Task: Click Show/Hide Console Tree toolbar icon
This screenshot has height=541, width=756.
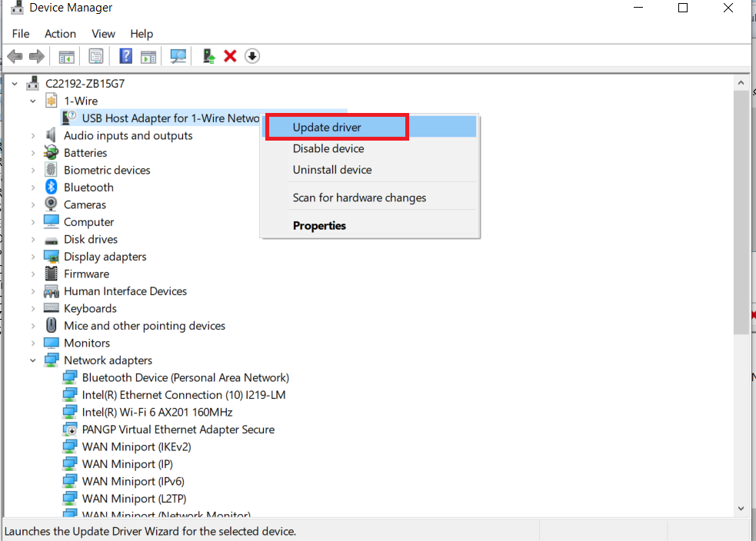Action: 66,56
